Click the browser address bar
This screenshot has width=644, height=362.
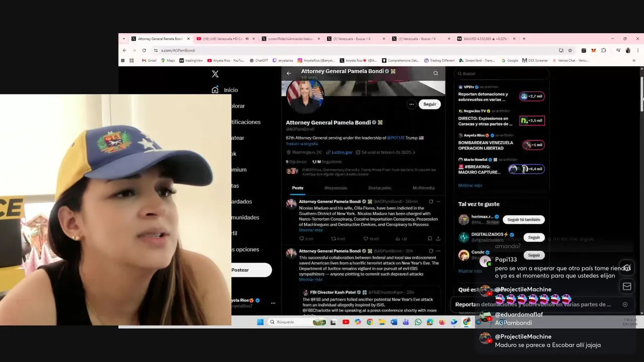click(x=352, y=50)
